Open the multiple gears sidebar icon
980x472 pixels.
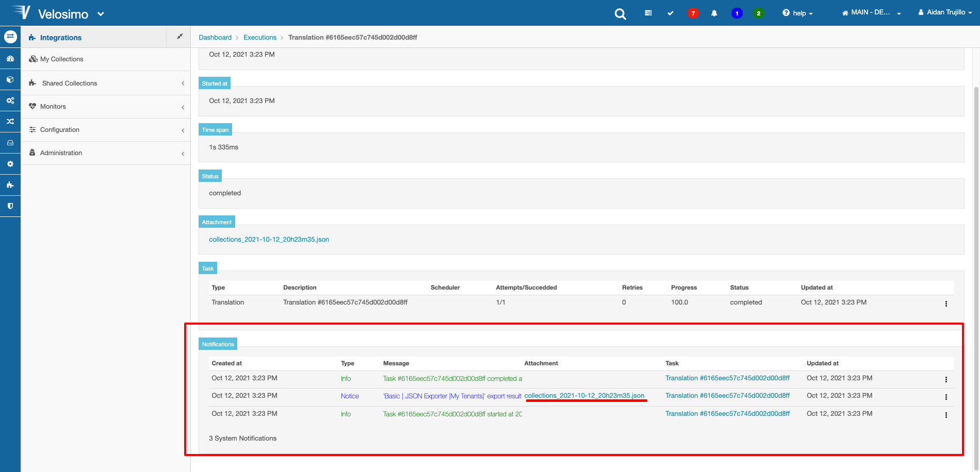pos(10,100)
